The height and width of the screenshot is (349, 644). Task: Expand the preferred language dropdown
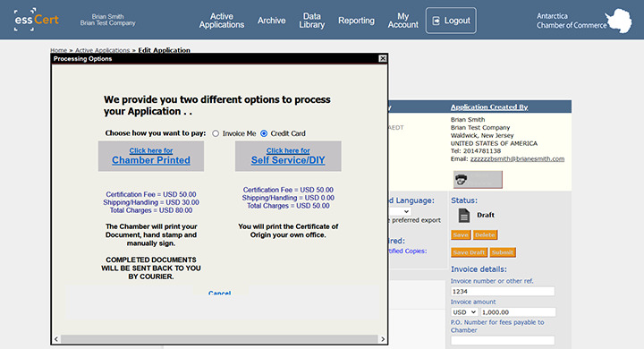point(400,211)
